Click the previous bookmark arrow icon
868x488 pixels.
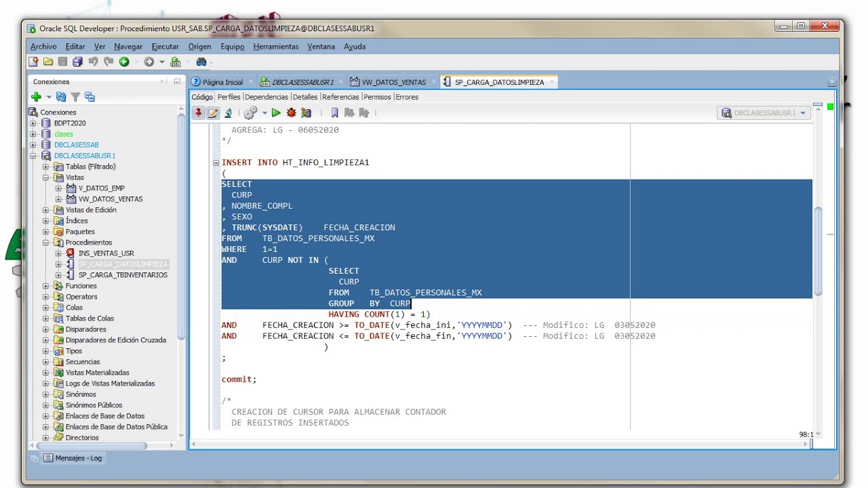tap(364, 113)
